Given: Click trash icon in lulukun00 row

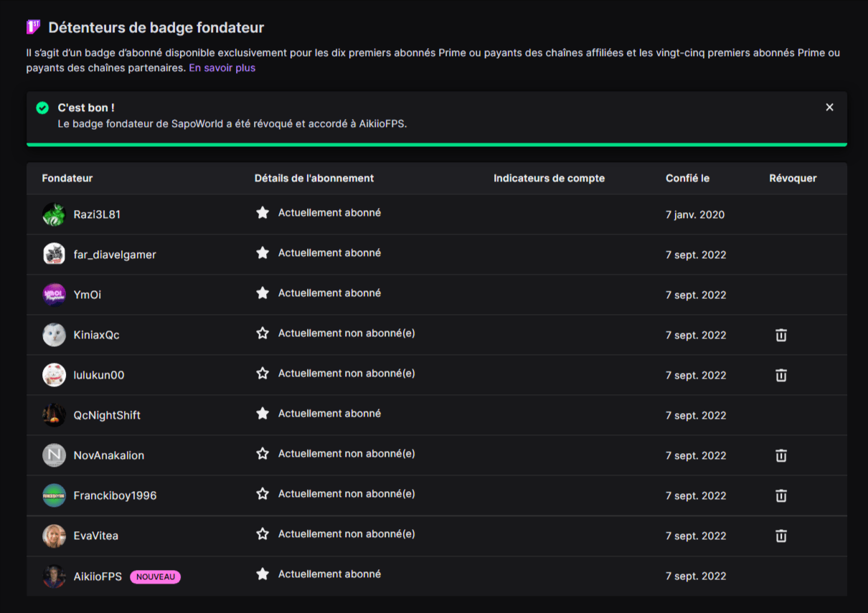Looking at the screenshot, I should pyautogui.click(x=781, y=375).
